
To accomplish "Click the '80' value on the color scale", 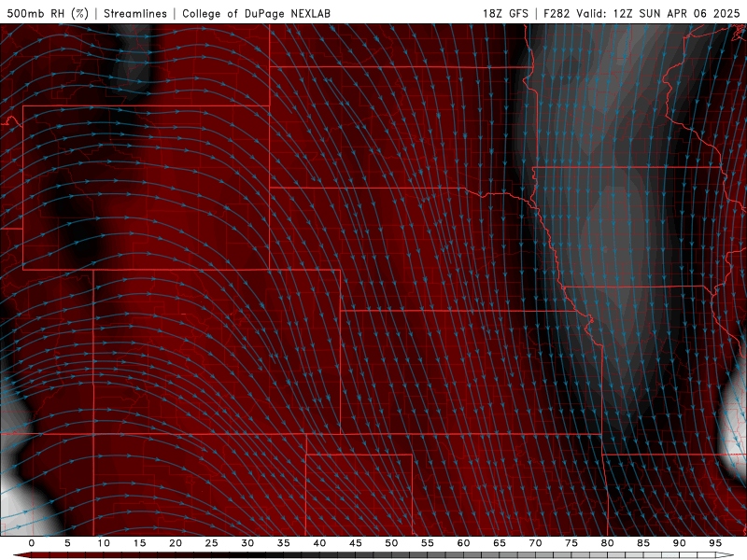I will coord(607,543).
